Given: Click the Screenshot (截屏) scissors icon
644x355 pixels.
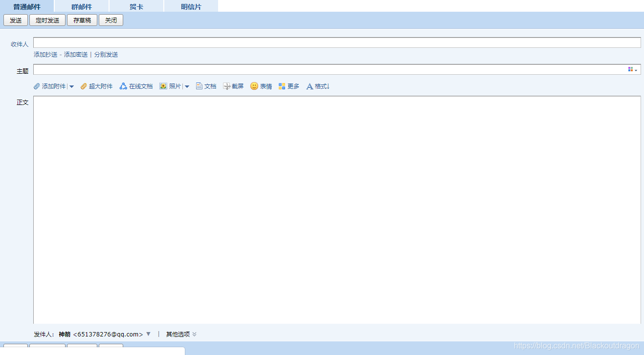Looking at the screenshot, I should pyautogui.click(x=227, y=86).
